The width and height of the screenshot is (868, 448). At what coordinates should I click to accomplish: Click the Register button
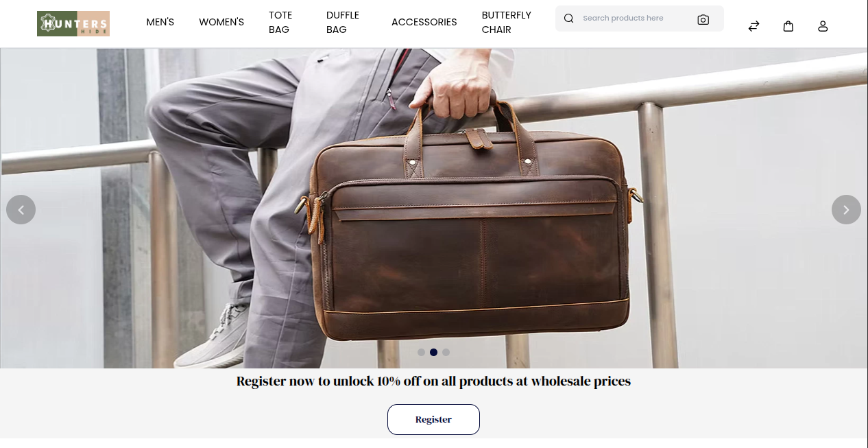[433, 419]
